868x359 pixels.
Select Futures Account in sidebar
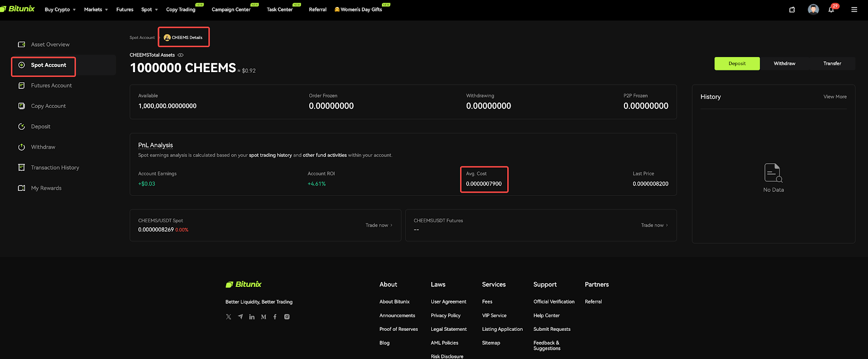51,86
